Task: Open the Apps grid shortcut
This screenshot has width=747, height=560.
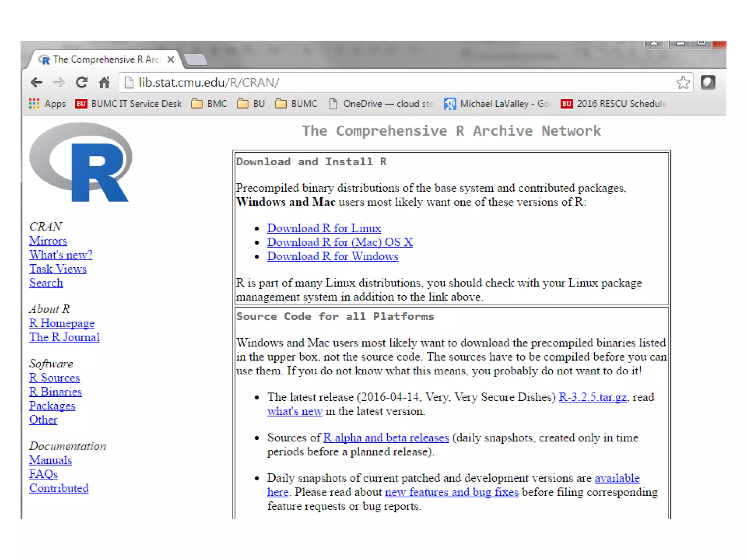Action: tap(47, 104)
